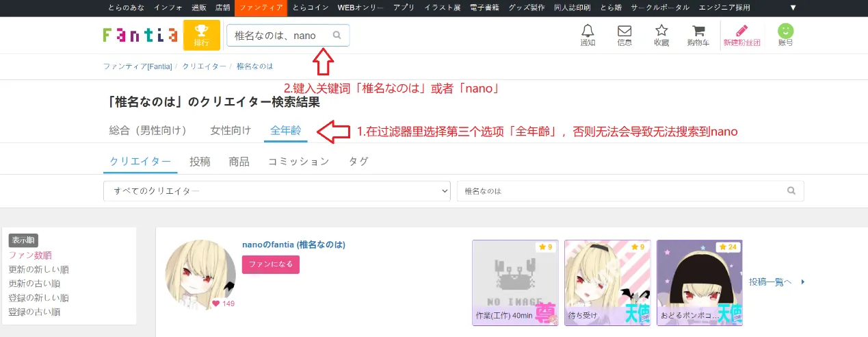Viewport: 868px width, 337px height.
Task: Click the arrow beside 投稿一覧へ
Action: coord(803,282)
